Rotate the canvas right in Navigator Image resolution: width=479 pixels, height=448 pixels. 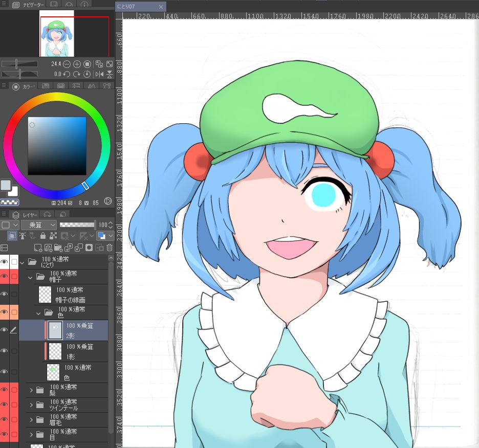click(x=77, y=74)
